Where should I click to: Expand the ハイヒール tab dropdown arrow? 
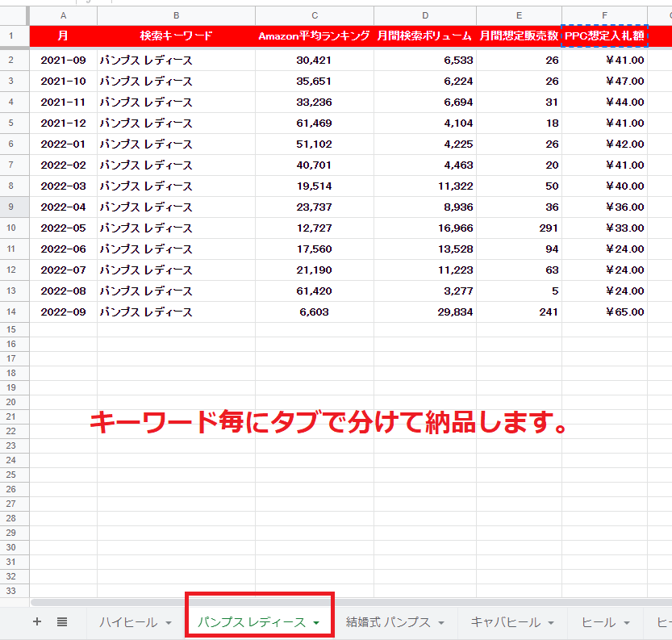tap(169, 623)
